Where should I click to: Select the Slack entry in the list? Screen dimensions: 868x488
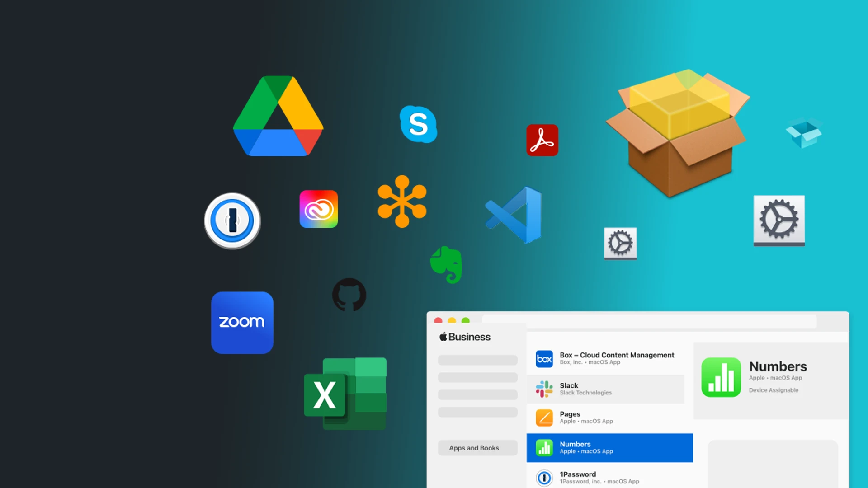[606, 389]
